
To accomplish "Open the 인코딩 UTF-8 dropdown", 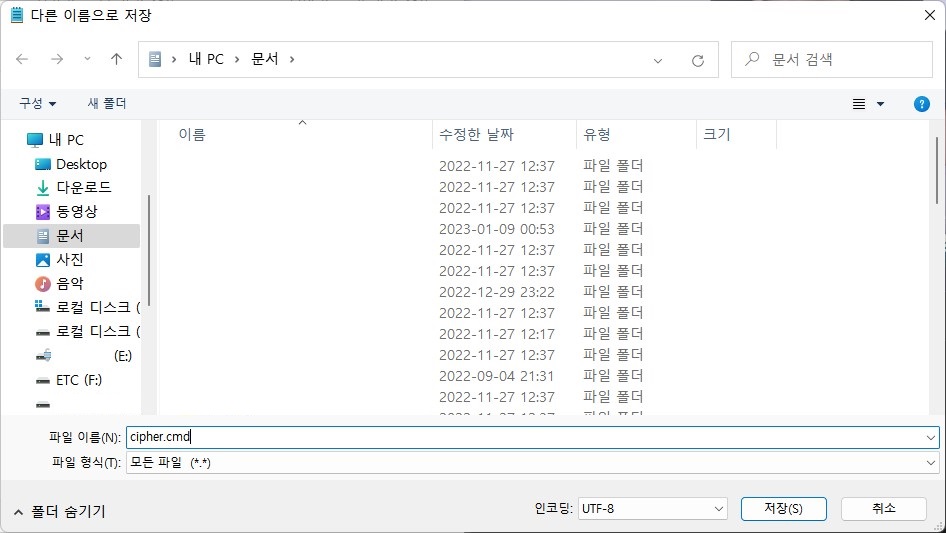I will point(652,509).
